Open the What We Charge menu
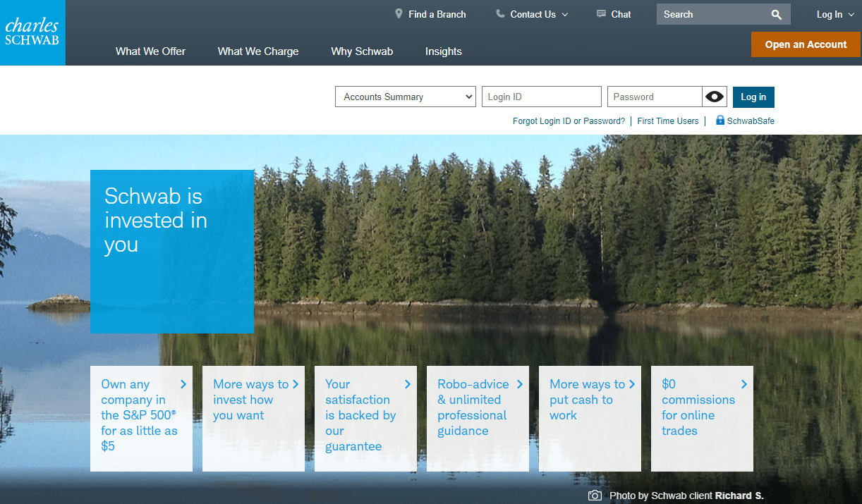 point(258,51)
